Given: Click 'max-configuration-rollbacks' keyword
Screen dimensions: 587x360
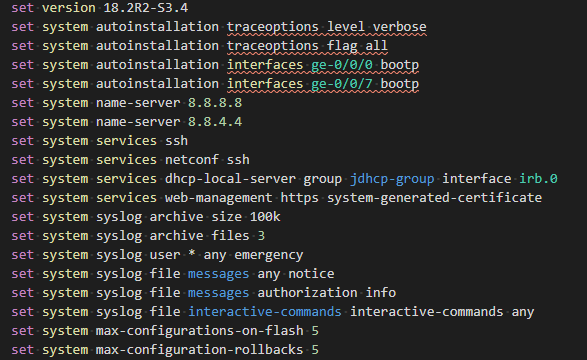Looking at the screenshot, I should coord(200,350).
